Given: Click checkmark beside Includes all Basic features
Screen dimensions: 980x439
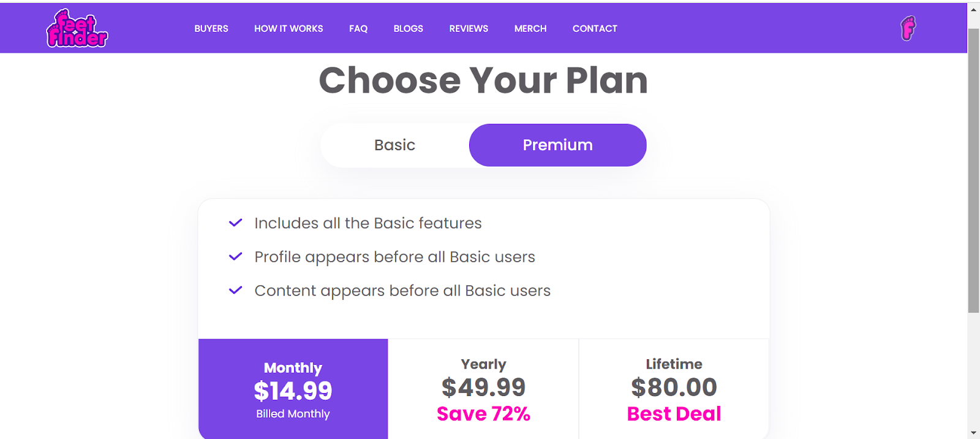Looking at the screenshot, I should coord(235,223).
